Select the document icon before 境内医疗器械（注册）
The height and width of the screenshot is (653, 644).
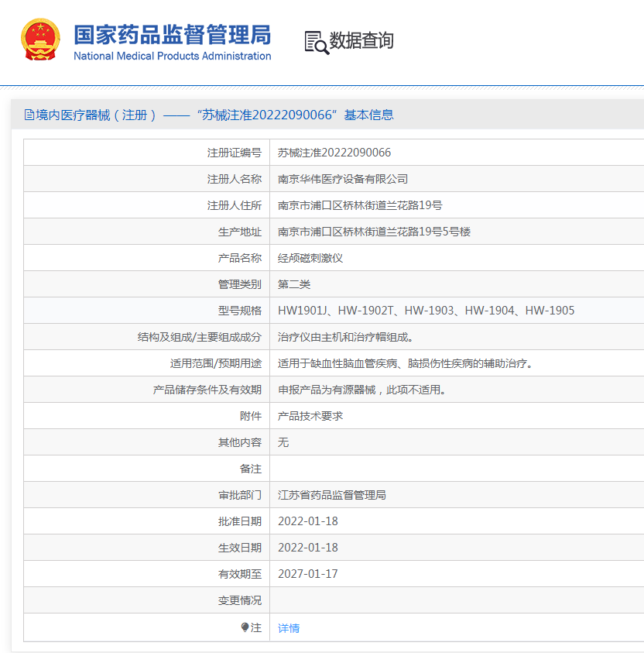(28, 114)
